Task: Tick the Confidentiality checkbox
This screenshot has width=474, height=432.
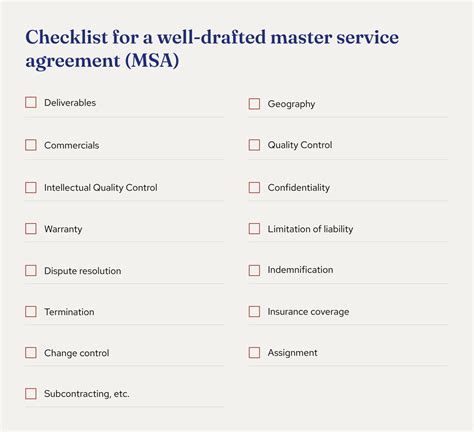Action: [x=254, y=187]
